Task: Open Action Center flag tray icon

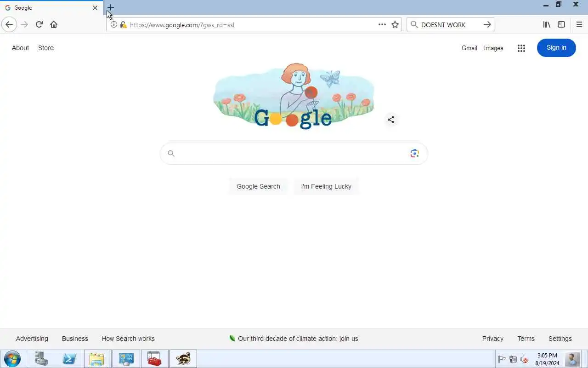Action: [x=502, y=360]
